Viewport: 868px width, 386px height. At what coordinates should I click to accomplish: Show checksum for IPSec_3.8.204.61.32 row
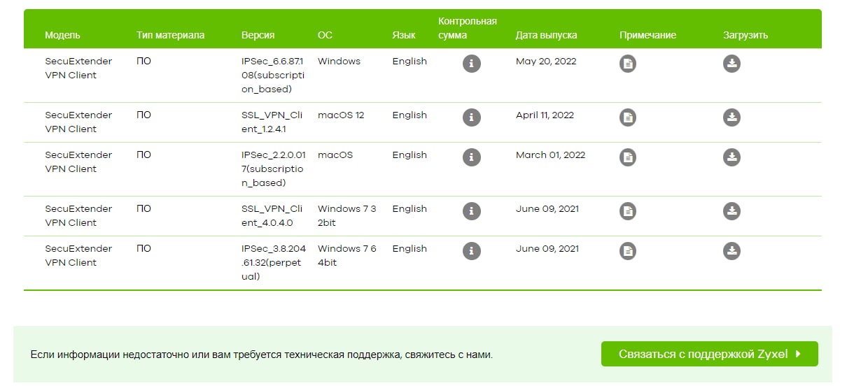(472, 251)
